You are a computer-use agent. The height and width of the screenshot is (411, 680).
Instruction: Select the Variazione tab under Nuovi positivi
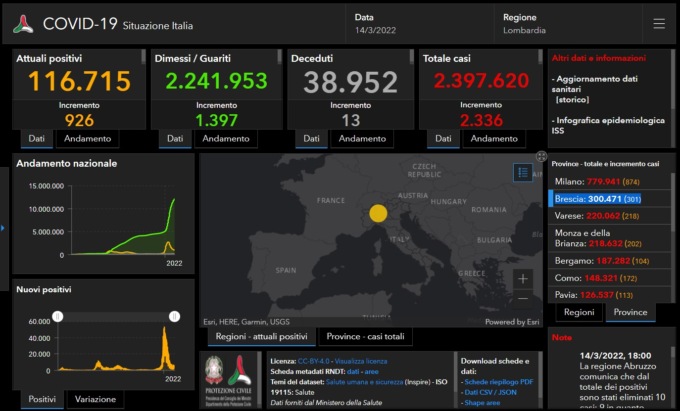[x=98, y=399]
